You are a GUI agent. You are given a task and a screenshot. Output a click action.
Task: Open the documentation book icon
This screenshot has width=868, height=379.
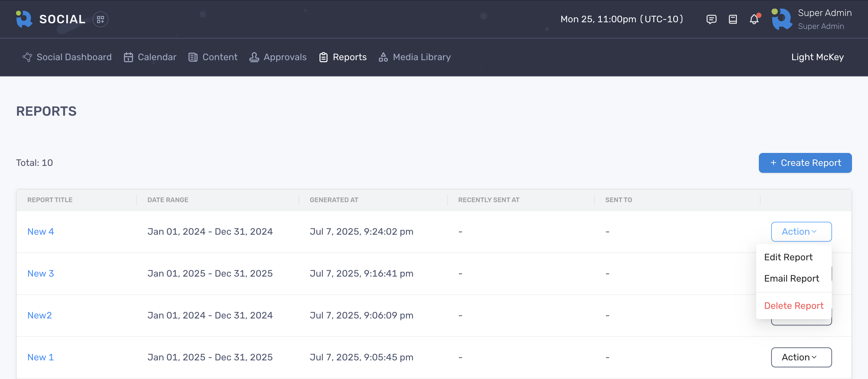tap(733, 19)
